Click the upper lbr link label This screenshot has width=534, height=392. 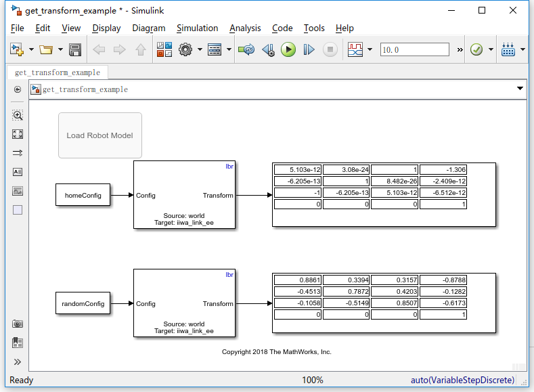229,166
